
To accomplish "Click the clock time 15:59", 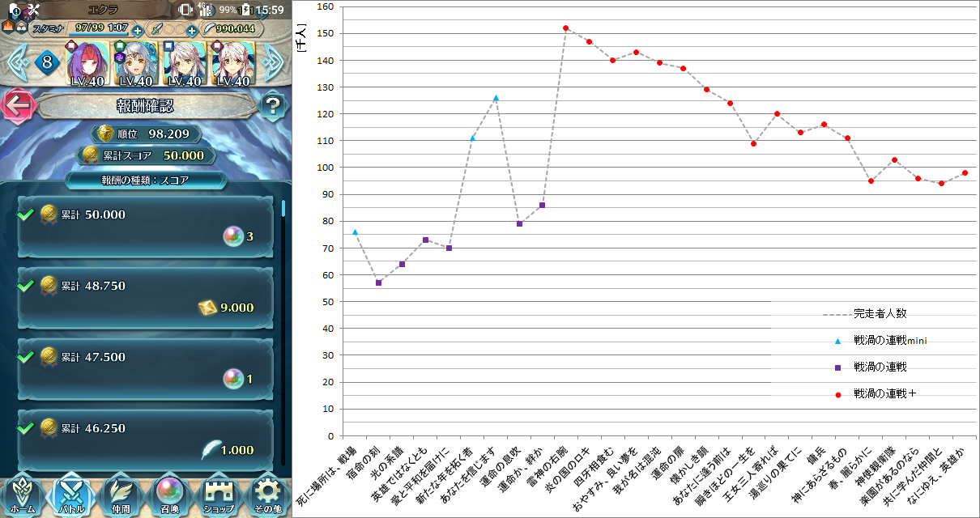I will tap(268, 10).
